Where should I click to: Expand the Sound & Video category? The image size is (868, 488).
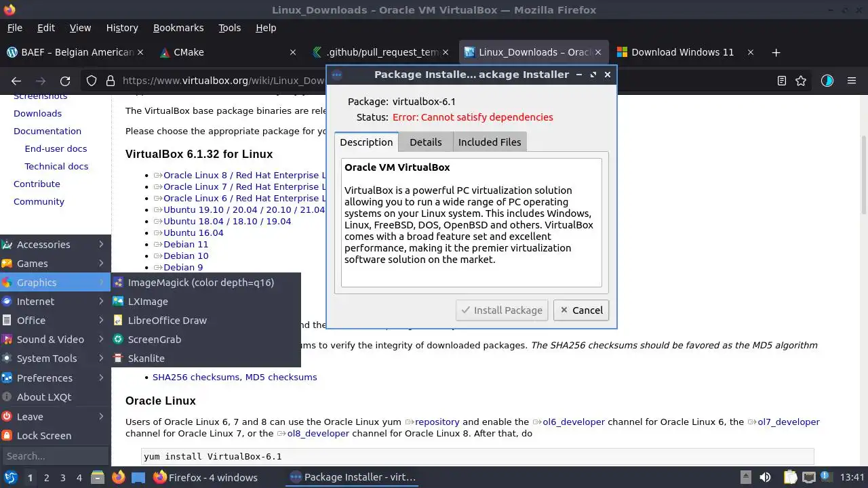point(56,340)
